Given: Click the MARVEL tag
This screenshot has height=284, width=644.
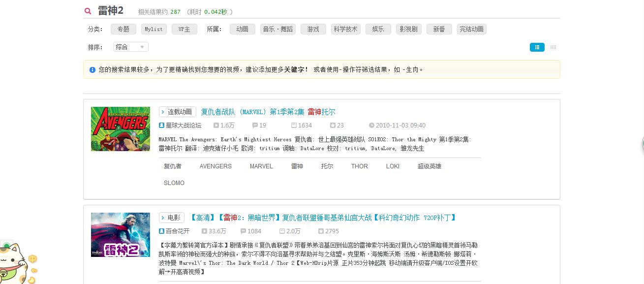Looking at the screenshot, I should tap(261, 166).
